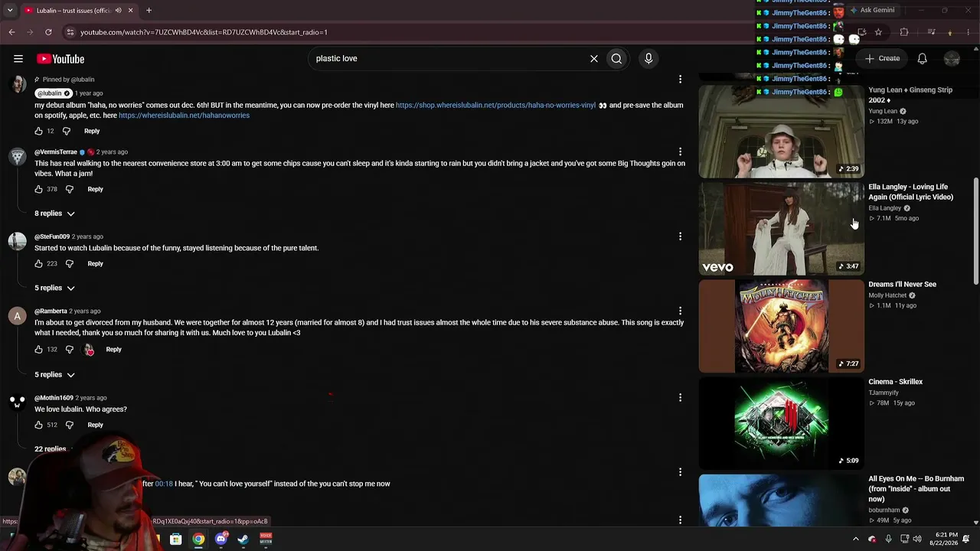
Task: Open the taskbar volume control
Action: [918, 539]
